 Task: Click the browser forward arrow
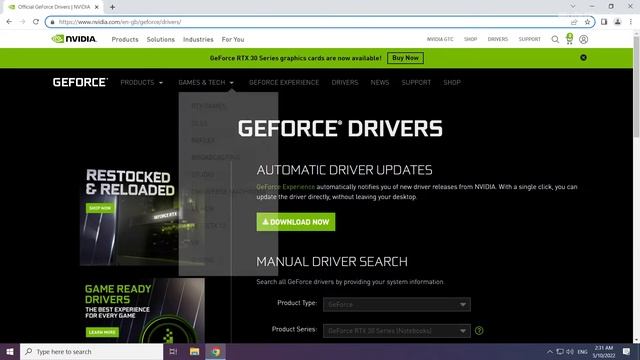pyautogui.click(x=22, y=22)
